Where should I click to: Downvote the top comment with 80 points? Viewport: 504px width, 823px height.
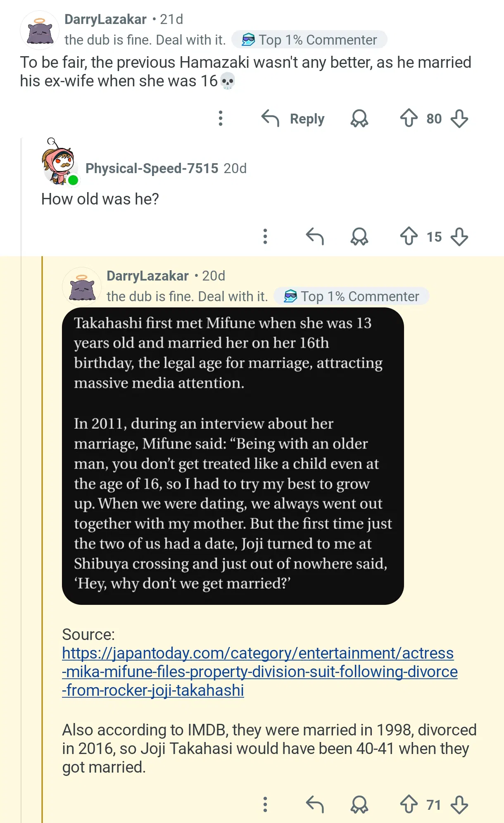pos(459,119)
